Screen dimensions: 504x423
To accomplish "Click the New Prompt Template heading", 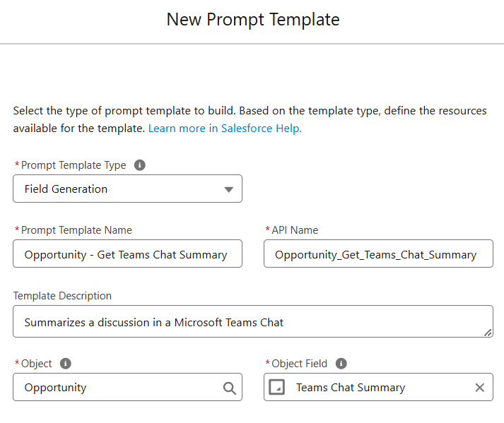I will [253, 20].
